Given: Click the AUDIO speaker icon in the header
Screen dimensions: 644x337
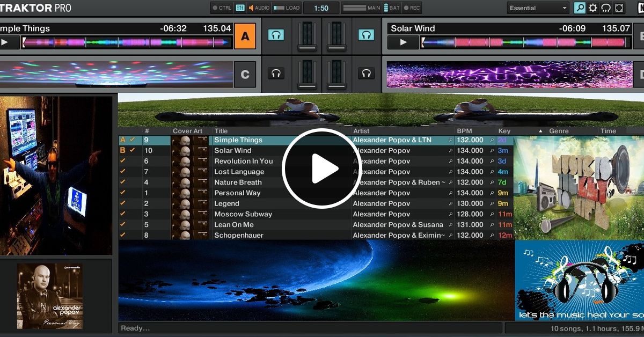Looking at the screenshot, I should pos(250,8).
